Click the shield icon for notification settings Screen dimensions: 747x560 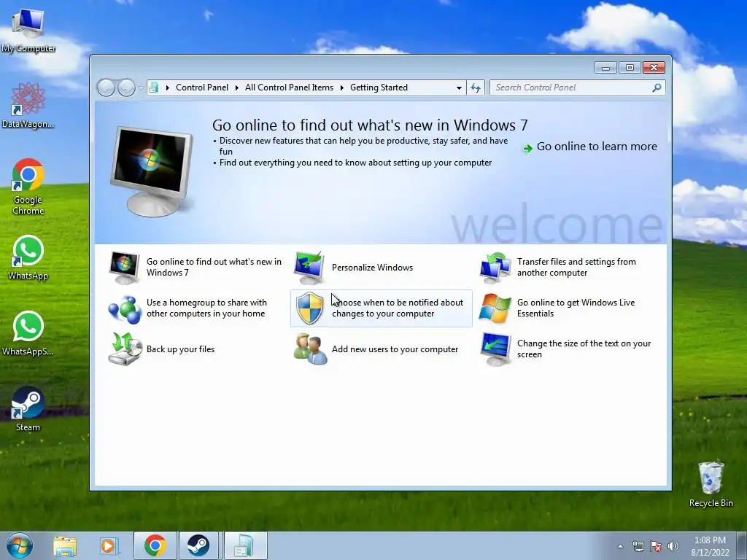[309, 308]
